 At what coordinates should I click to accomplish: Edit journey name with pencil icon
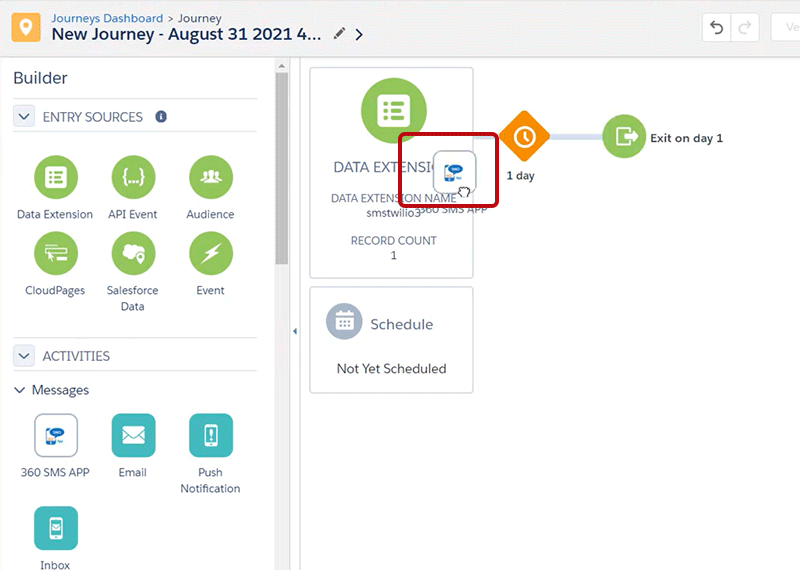[x=339, y=34]
